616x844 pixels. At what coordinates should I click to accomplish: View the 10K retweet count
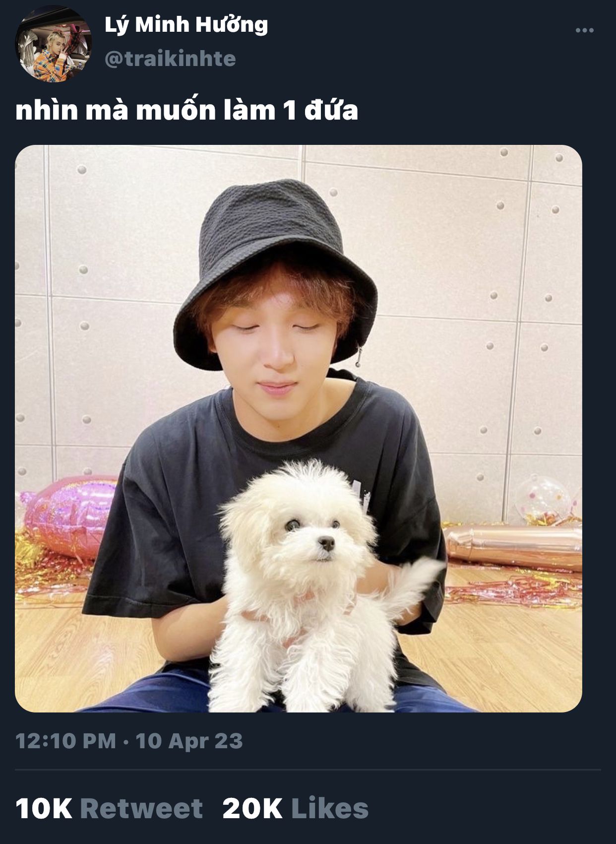tap(44, 809)
